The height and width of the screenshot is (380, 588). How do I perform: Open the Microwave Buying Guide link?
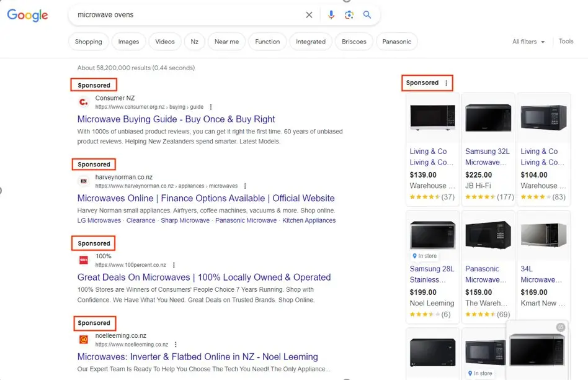pos(178,119)
